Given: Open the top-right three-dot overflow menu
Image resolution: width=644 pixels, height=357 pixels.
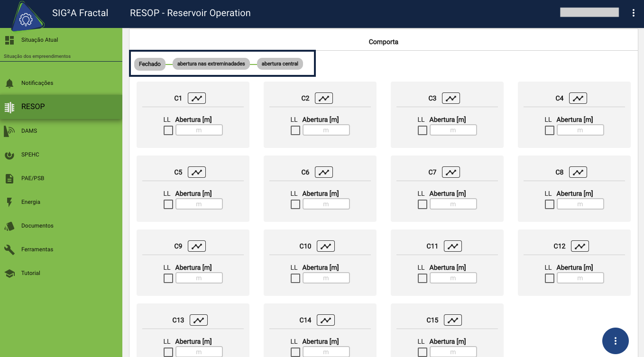Looking at the screenshot, I should tap(634, 13).
